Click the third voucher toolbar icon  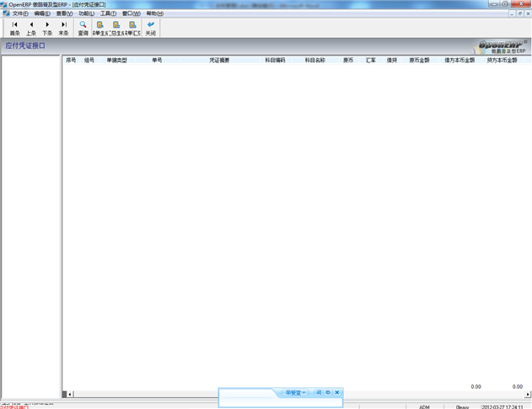(x=133, y=28)
